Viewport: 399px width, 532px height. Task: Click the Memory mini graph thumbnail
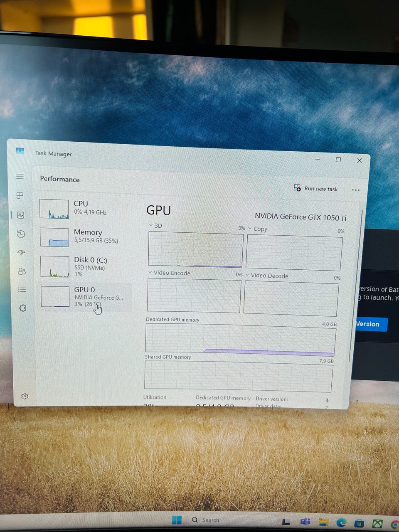pos(54,237)
